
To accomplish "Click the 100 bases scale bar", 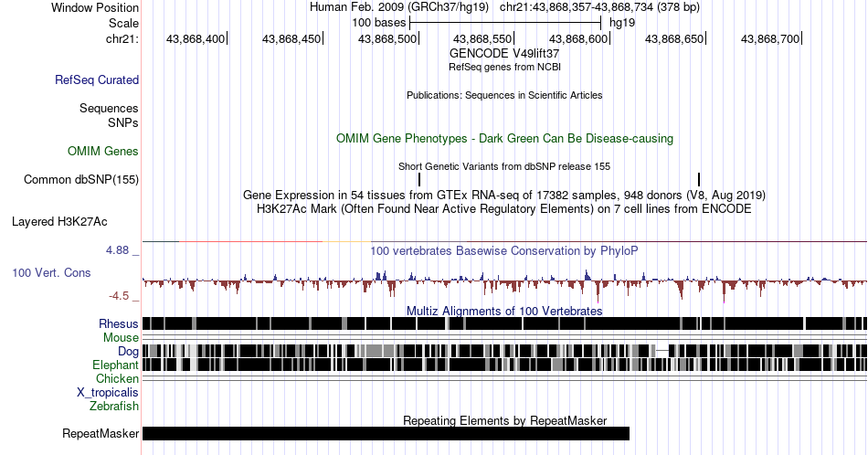I will [505, 23].
